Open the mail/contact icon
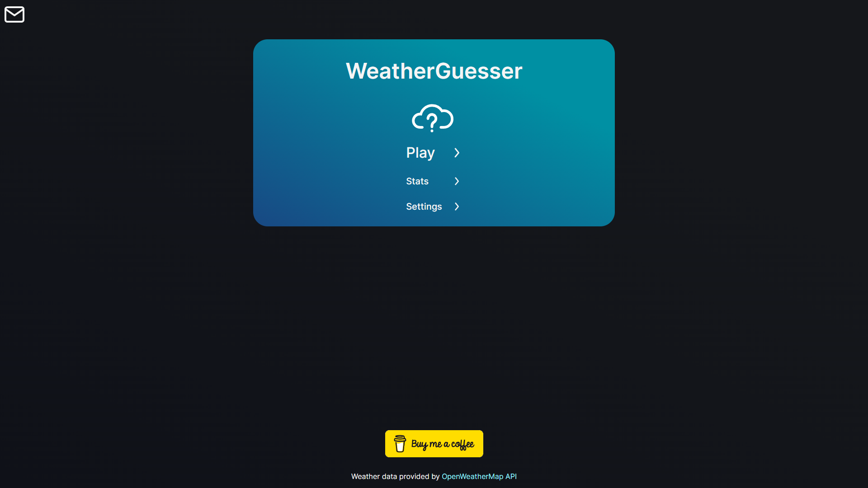Image resolution: width=868 pixels, height=488 pixels. pyautogui.click(x=14, y=14)
